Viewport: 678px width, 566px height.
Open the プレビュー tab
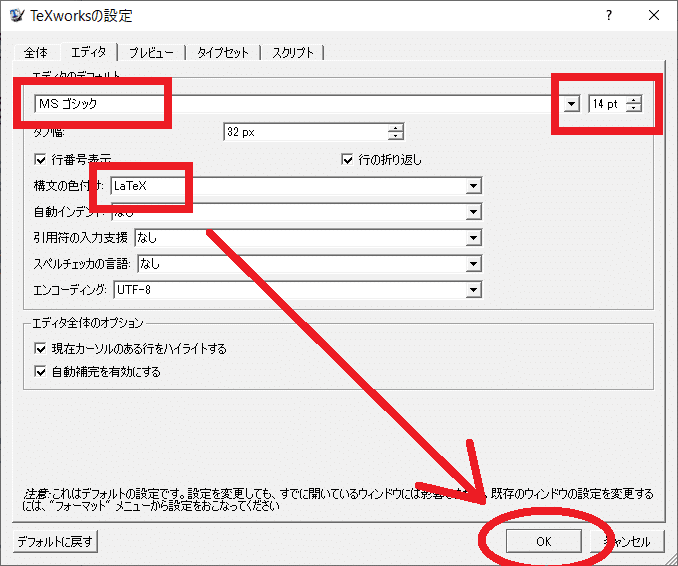click(x=151, y=53)
